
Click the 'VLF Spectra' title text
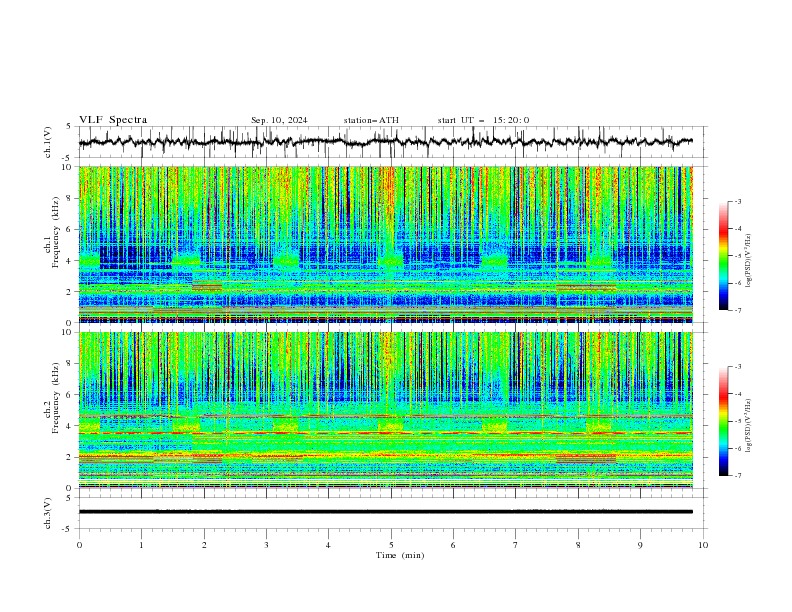coord(113,120)
